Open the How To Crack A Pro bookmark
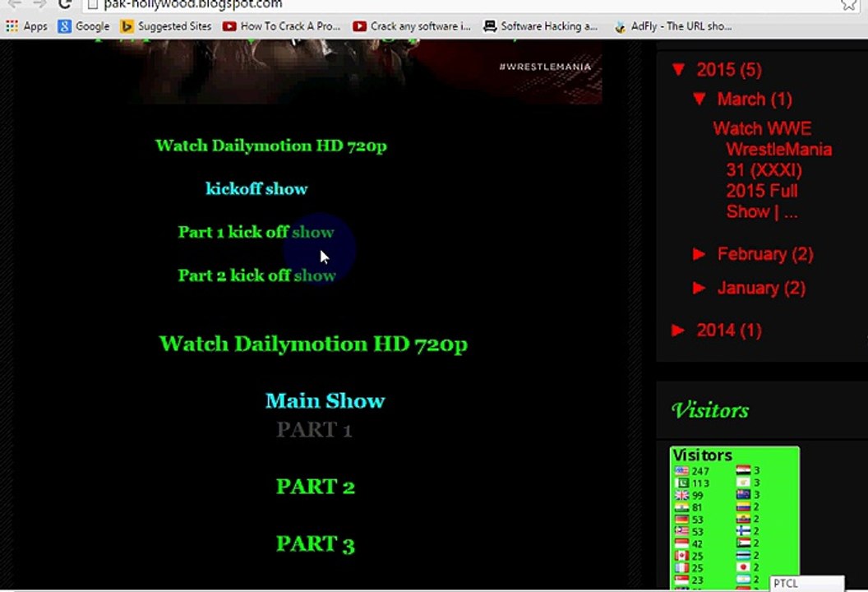The height and width of the screenshot is (592, 868). 281,26
